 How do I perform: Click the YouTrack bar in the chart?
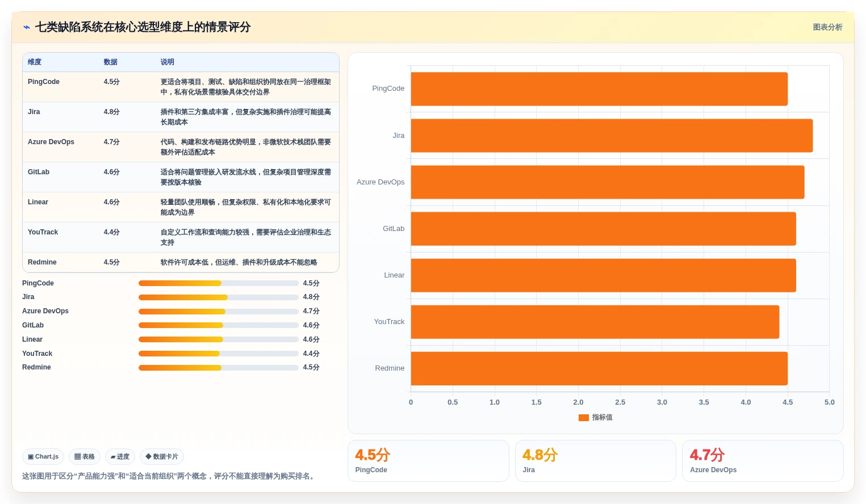click(595, 322)
